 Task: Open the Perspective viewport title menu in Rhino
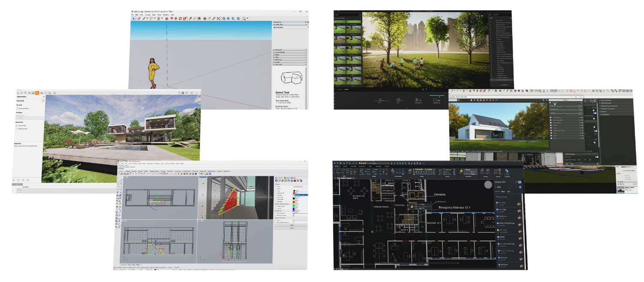tap(203, 177)
